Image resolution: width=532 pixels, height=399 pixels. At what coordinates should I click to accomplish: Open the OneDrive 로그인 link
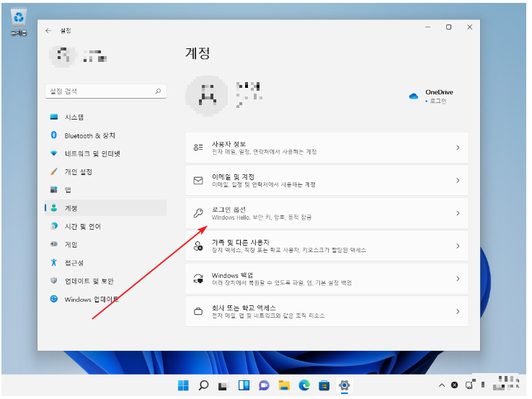(438, 101)
